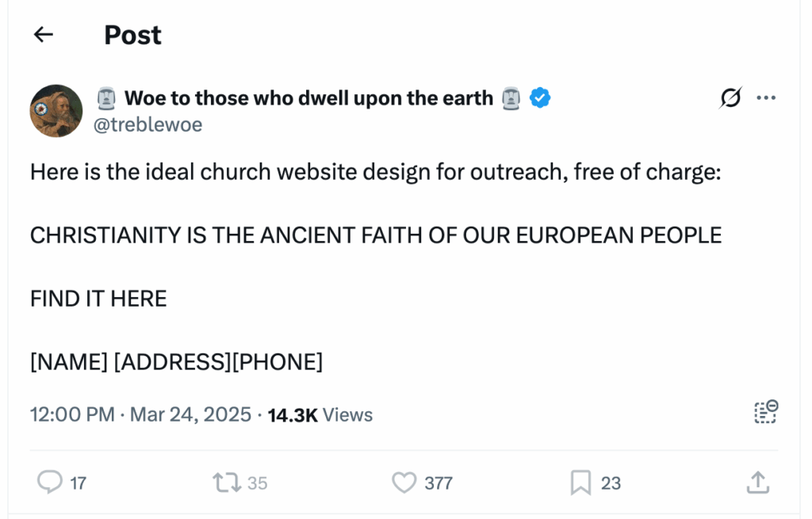Toggle repost on the post
This screenshot has width=812, height=519.
pyautogui.click(x=227, y=483)
